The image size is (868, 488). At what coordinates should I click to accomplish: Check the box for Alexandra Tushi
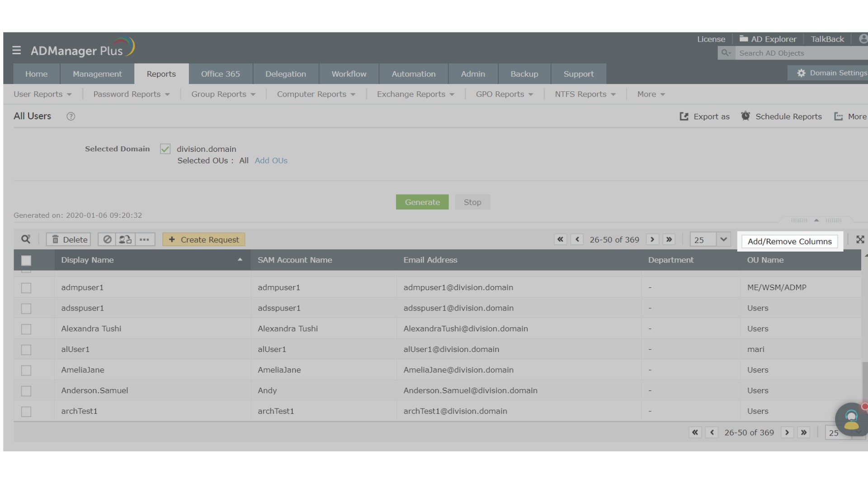coord(26,329)
